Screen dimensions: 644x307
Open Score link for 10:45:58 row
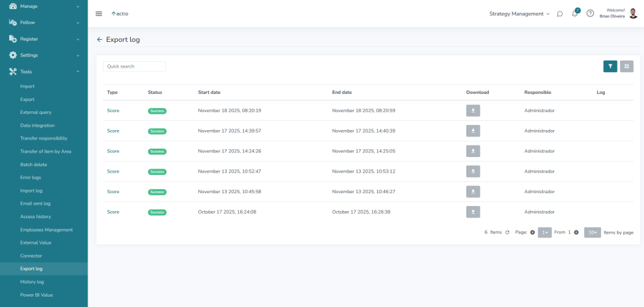tap(113, 192)
